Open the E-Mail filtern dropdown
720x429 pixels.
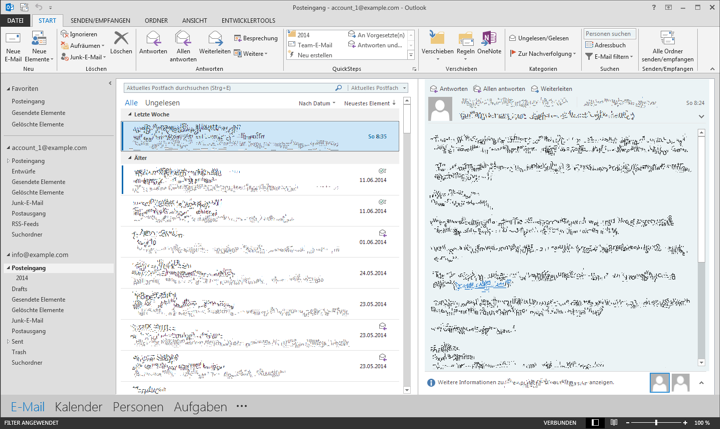[x=609, y=56]
